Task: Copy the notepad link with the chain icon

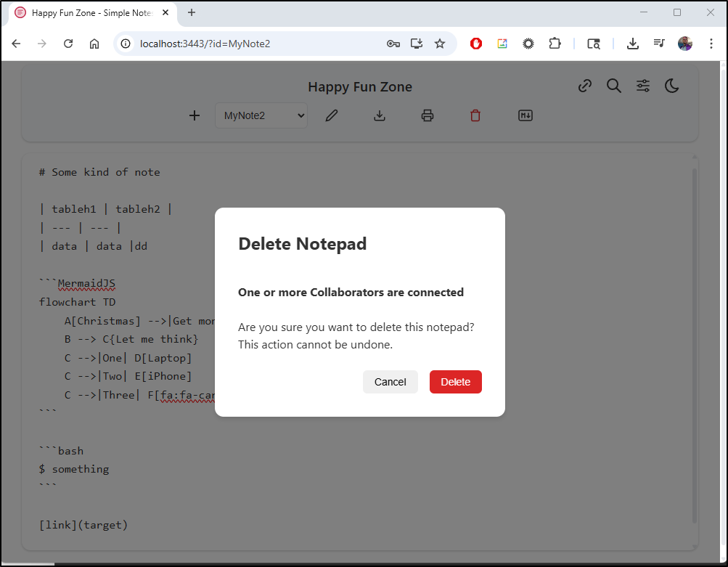Action: point(585,86)
